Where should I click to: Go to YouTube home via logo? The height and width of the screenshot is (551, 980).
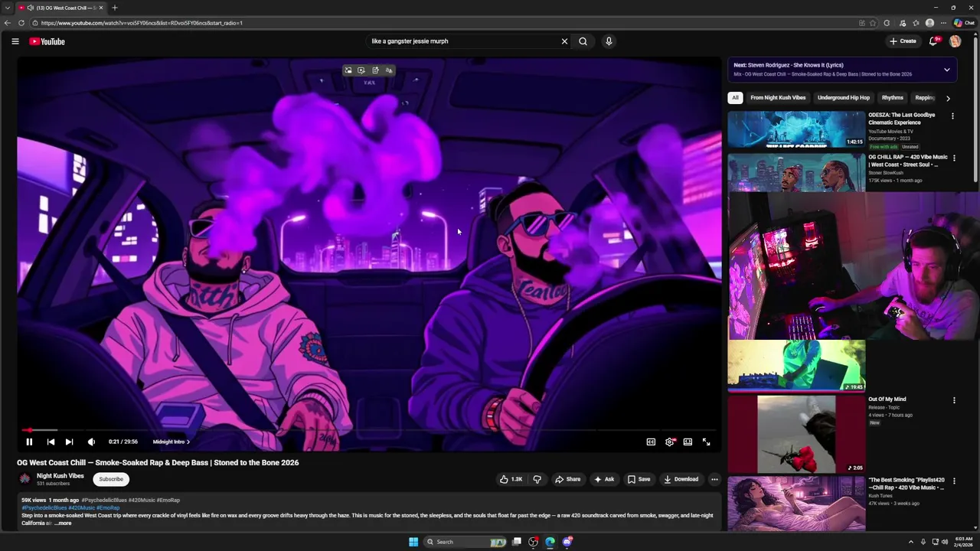click(47, 41)
